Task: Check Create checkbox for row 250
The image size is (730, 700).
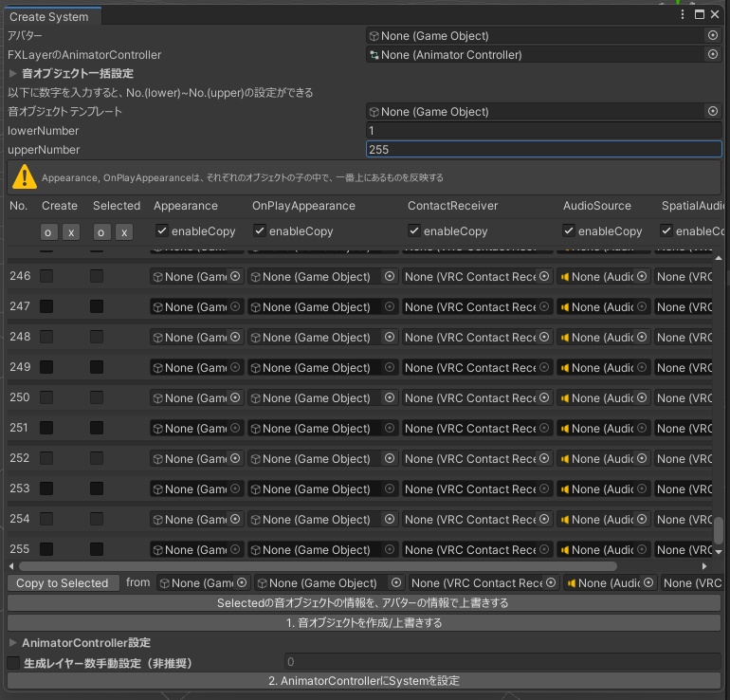Action: pos(46,397)
